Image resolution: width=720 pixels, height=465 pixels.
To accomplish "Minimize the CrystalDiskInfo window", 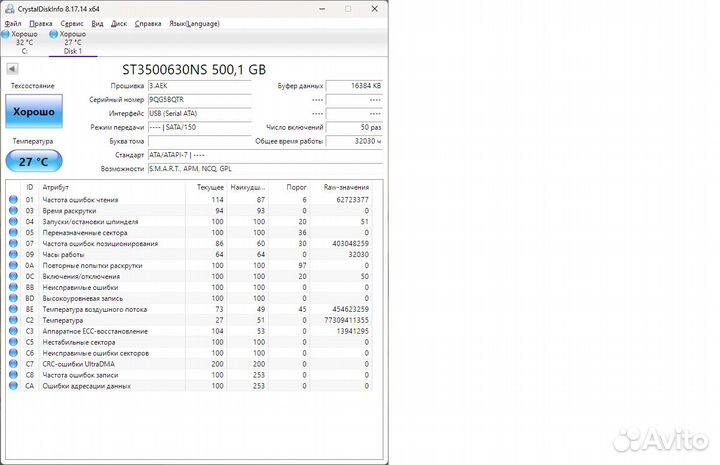I will point(322,9).
